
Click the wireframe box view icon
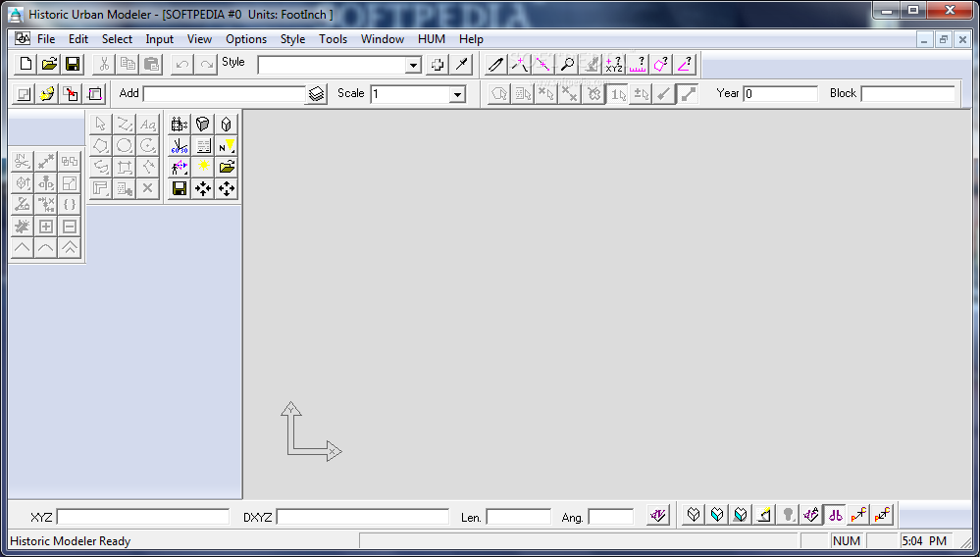tap(227, 125)
